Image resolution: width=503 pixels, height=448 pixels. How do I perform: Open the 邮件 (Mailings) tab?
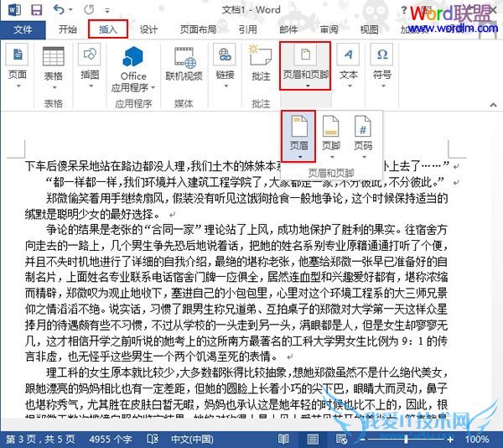click(288, 29)
